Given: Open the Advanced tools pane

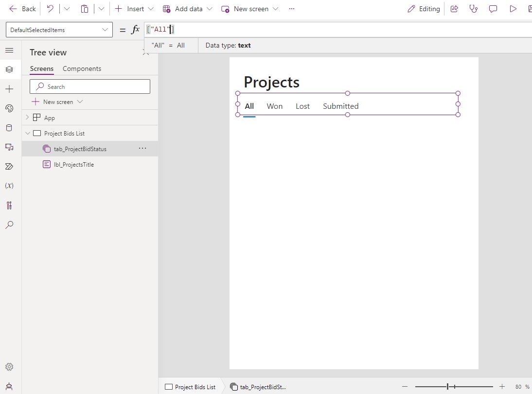Looking at the screenshot, I should [10, 206].
